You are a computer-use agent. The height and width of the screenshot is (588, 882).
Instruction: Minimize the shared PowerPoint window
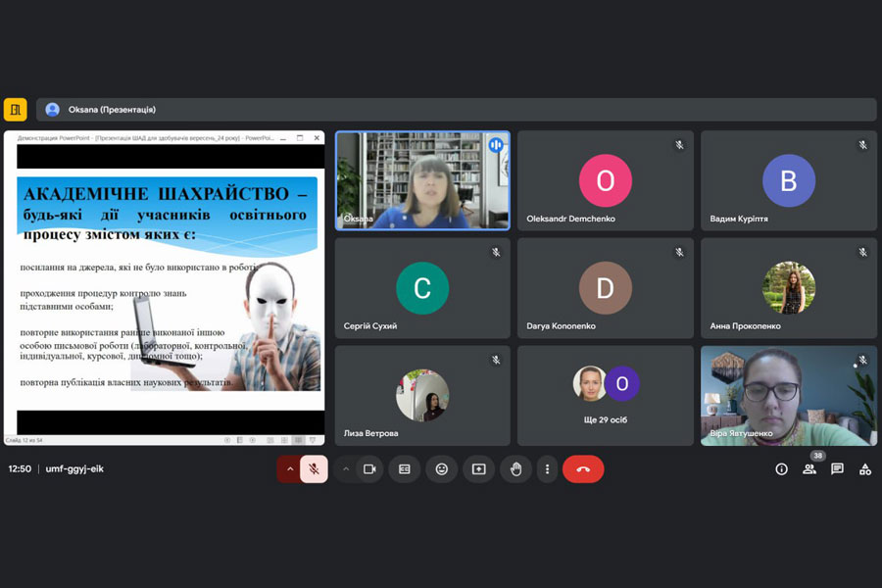283,138
